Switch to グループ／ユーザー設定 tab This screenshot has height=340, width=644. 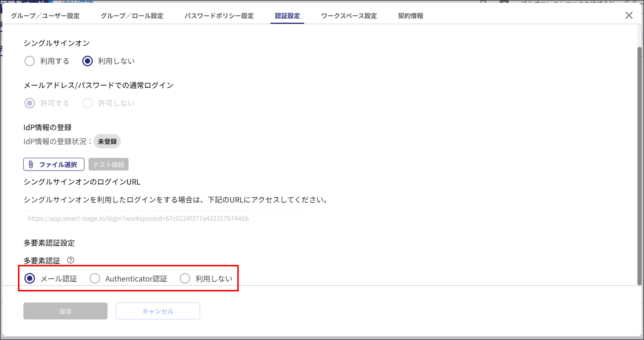(x=45, y=16)
